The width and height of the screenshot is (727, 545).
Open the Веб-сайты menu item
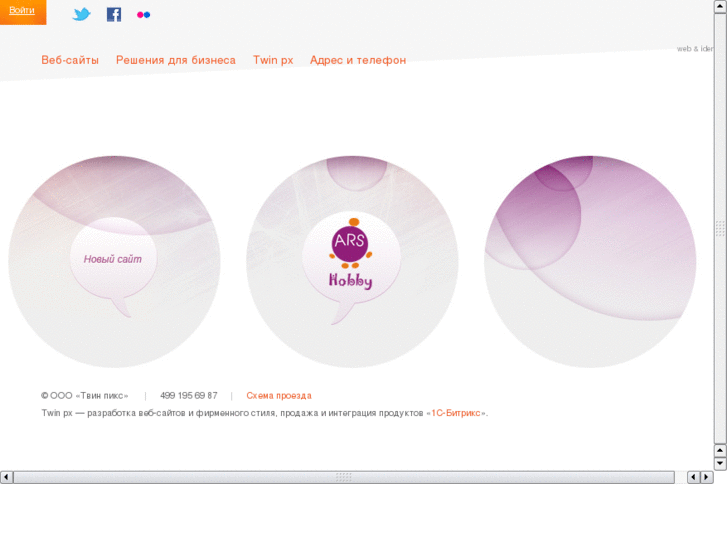(70, 60)
